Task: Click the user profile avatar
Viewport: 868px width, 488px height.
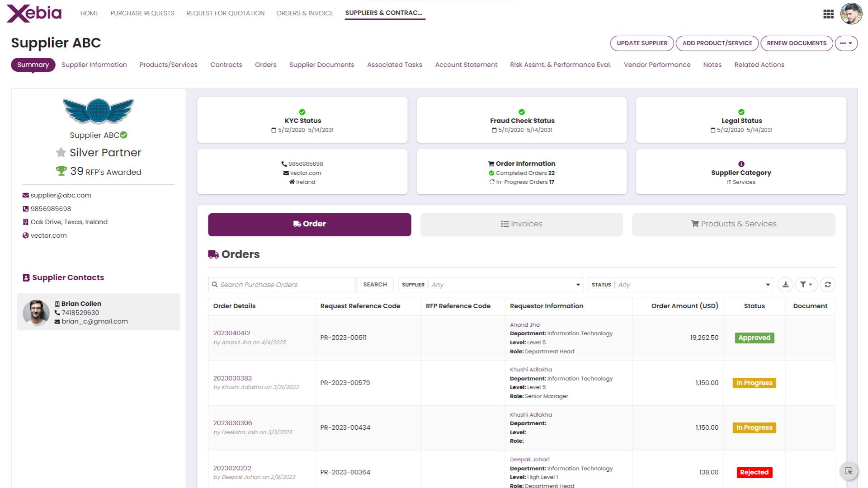Action: point(851,14)
